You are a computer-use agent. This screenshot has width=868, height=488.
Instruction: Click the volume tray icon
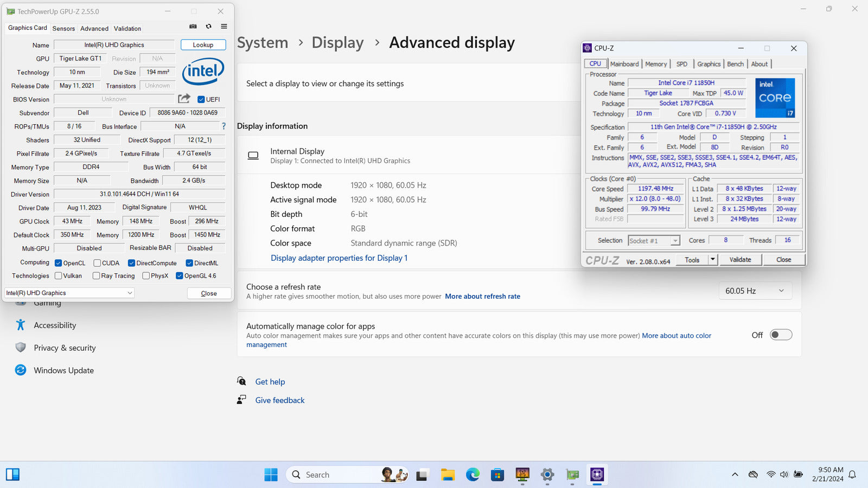[784, 474]
